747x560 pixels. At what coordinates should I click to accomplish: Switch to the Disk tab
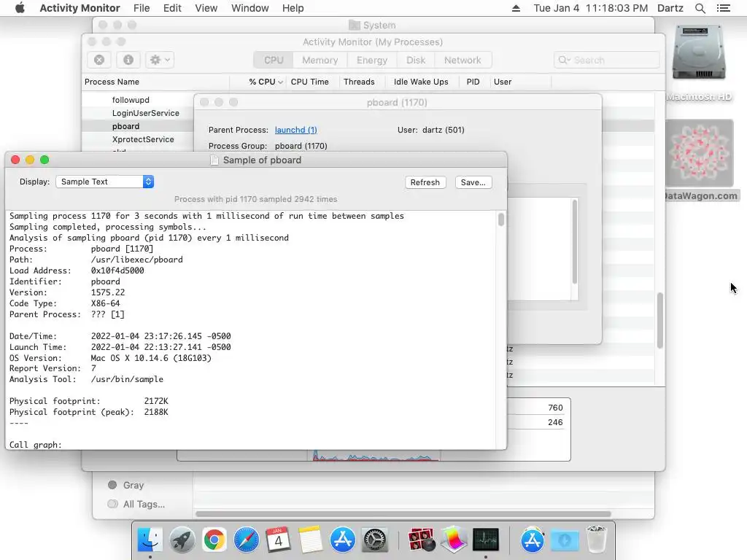tap(415, 60)
